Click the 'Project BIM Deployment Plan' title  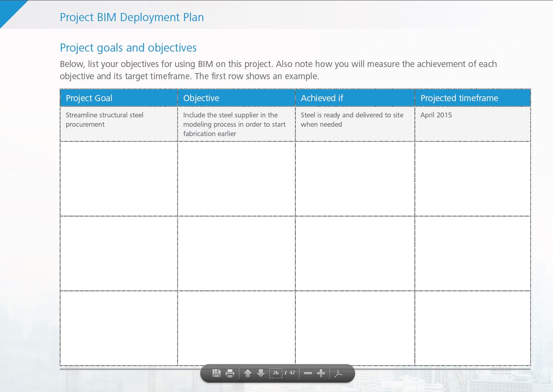click(x=132, y=17)
